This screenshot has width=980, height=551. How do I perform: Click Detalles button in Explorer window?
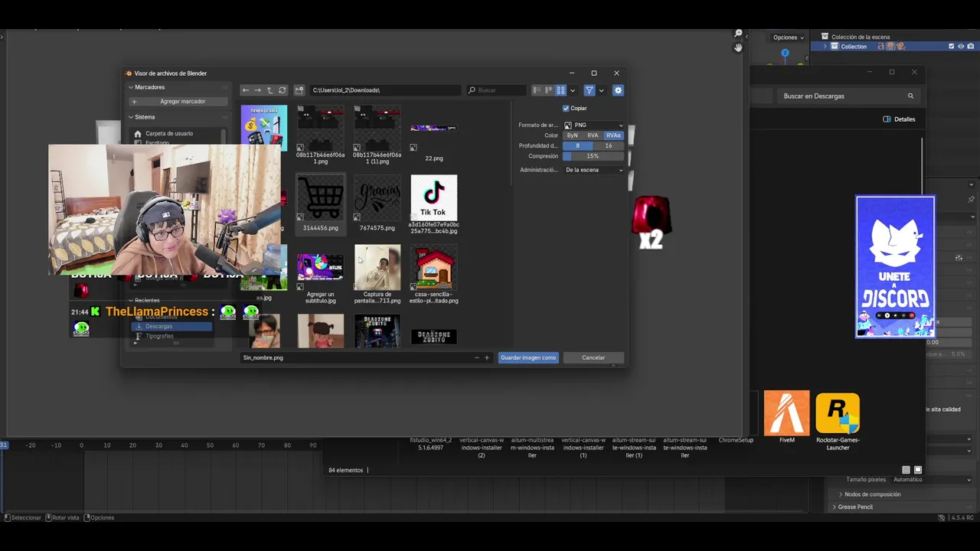pos(899,119)
